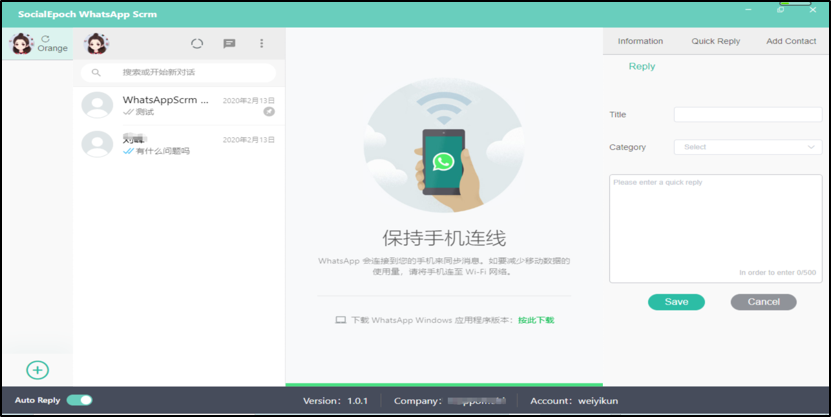Screen dimensions: 831x417
Task: Open the three-dot menu icon
Action: coord(261,43)
